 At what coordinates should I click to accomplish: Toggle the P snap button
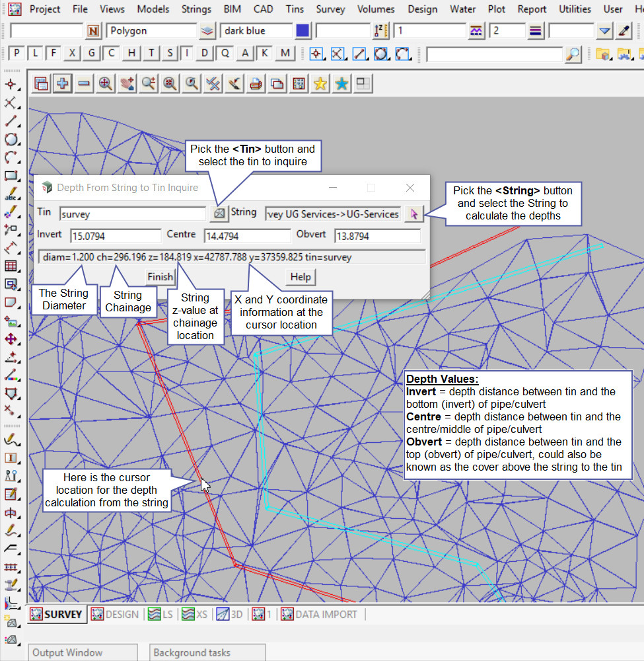tap(17, 54)
